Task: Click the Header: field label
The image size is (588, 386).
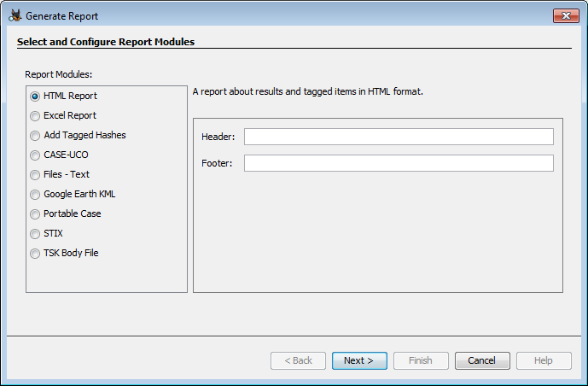Action: coord(218,137)
